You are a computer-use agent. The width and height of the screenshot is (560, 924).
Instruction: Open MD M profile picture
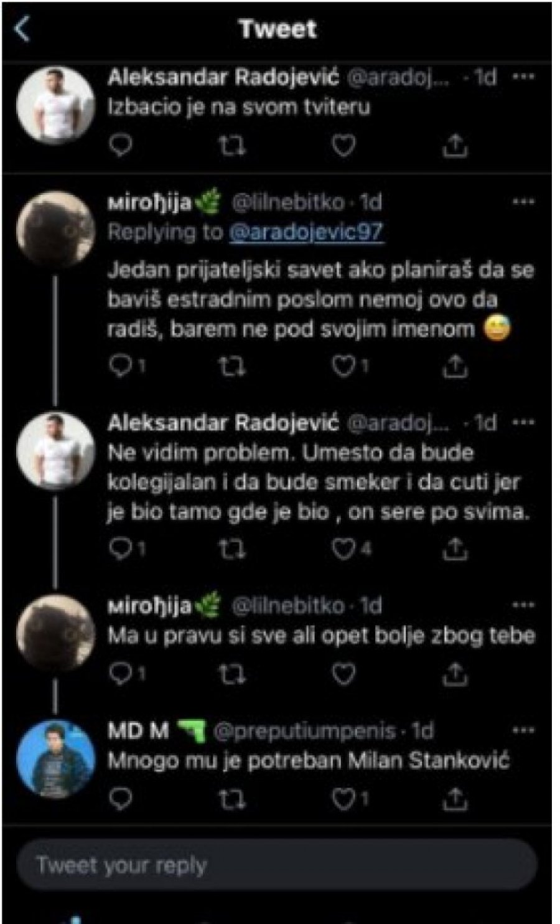pos(55,759)
